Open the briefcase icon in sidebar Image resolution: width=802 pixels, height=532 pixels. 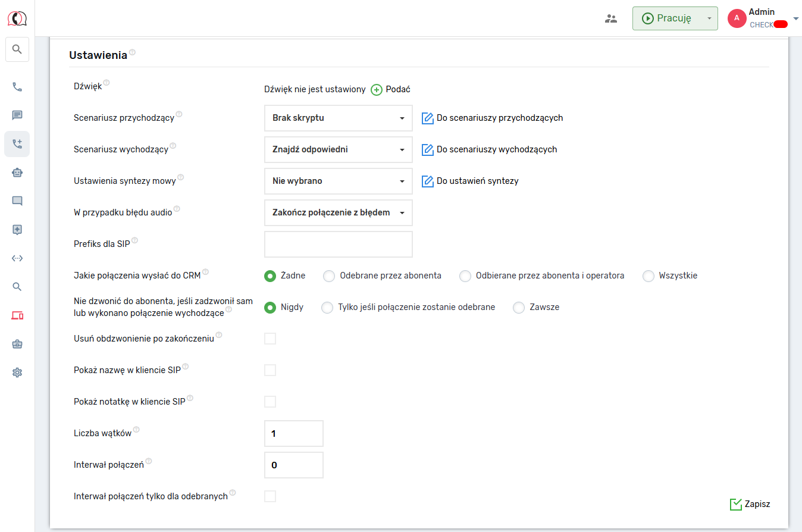point(17,344)
